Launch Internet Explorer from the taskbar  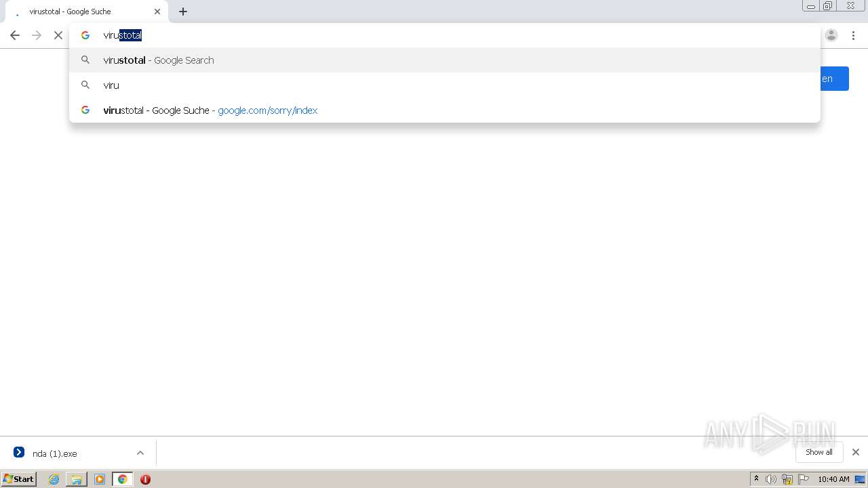pos(54,479)
